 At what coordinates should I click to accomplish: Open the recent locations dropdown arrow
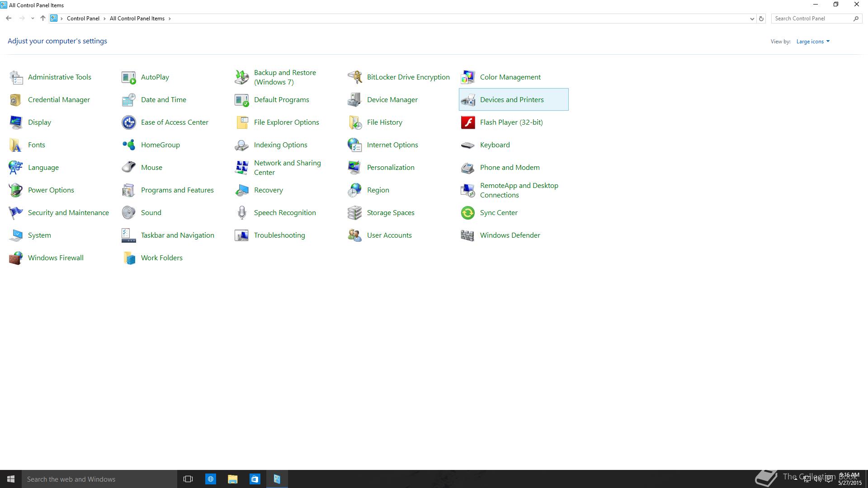[x=33, y=19]
